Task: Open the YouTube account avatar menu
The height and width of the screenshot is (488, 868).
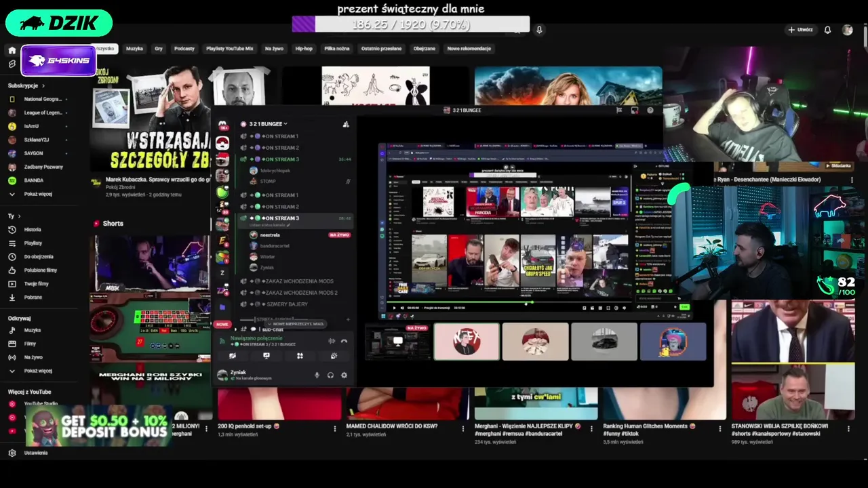Action: [x=847, y=30]
